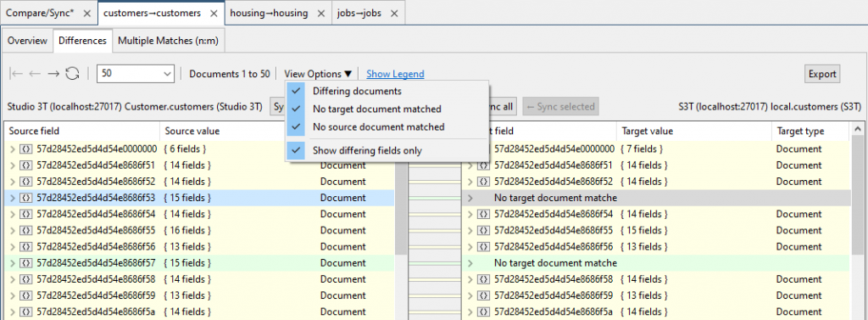Click the right pane scrollbar up arrow
The width and height of the screenshot is (868, 320).
pos(858,129)
